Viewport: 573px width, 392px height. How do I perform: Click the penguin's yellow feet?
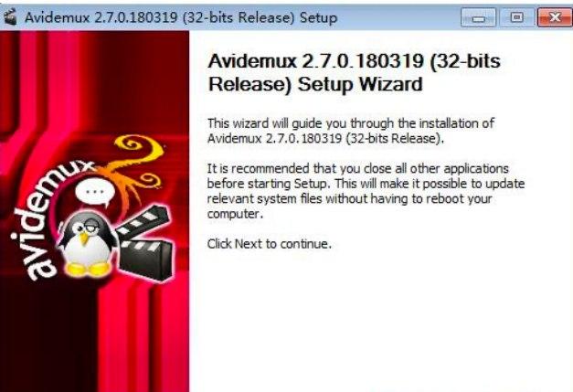(x=88, y=269)
